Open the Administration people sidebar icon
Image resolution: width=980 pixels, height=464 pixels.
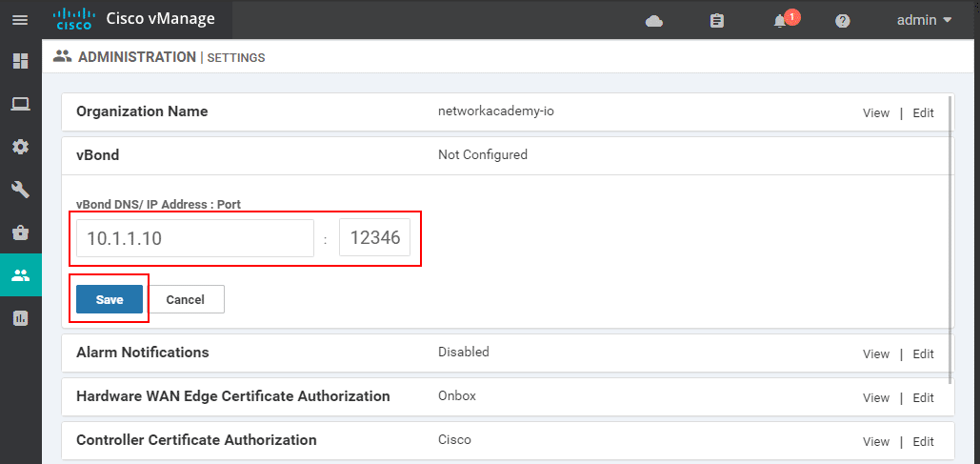21,275
